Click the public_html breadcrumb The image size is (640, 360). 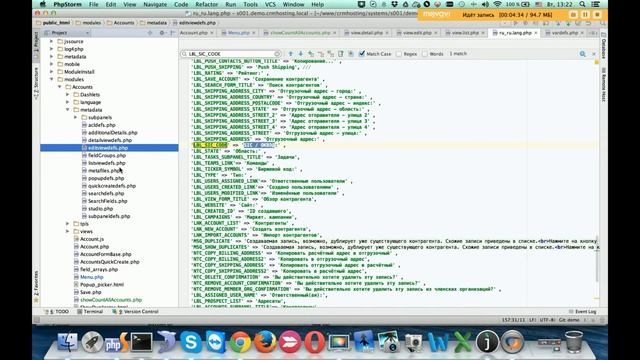pos(53,23)
